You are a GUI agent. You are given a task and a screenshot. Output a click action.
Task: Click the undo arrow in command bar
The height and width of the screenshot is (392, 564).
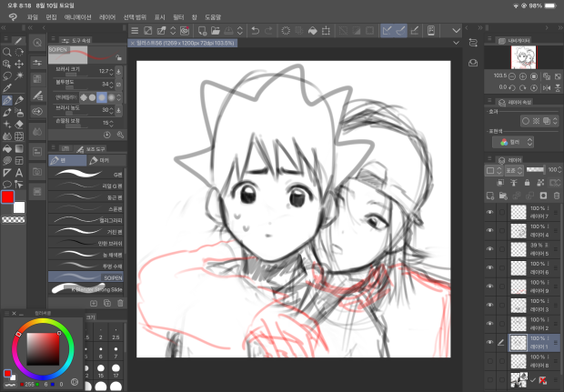coord(254,31)
